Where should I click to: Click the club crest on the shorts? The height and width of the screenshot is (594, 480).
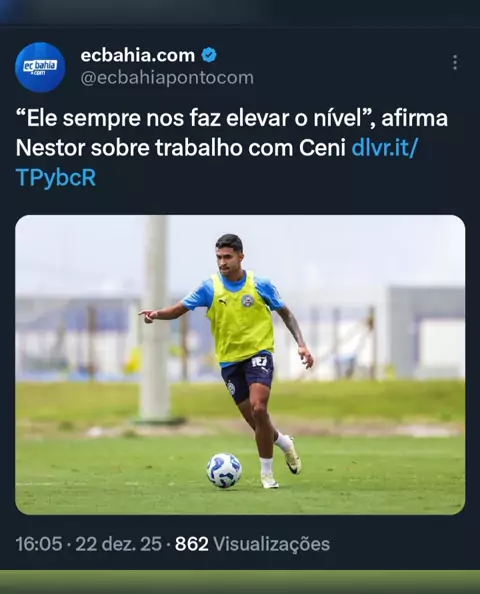pyautogui.click(x=231, y=388)
